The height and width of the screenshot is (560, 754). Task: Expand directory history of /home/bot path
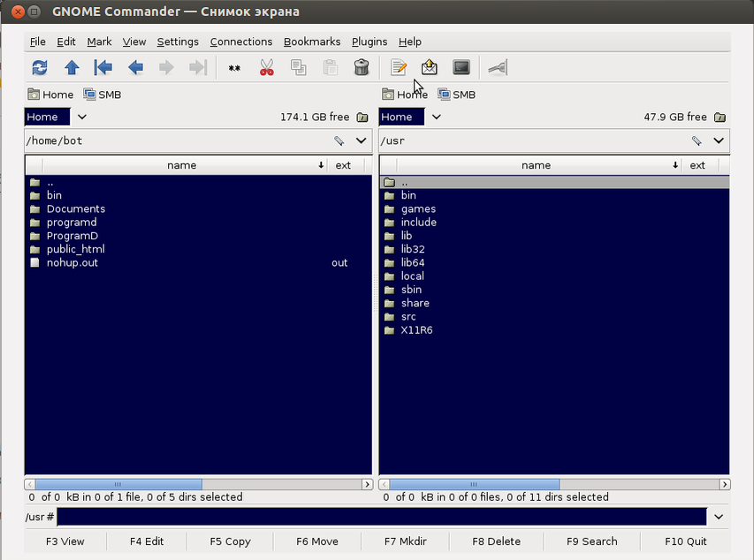[x=362, y=140]
